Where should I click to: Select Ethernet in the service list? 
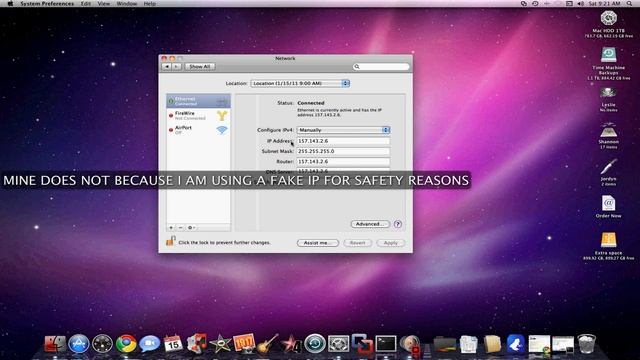198,101
